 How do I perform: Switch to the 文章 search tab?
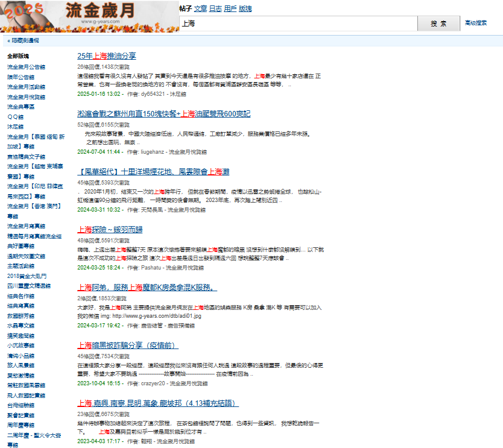pyautogui.click(x=200, y=8)
